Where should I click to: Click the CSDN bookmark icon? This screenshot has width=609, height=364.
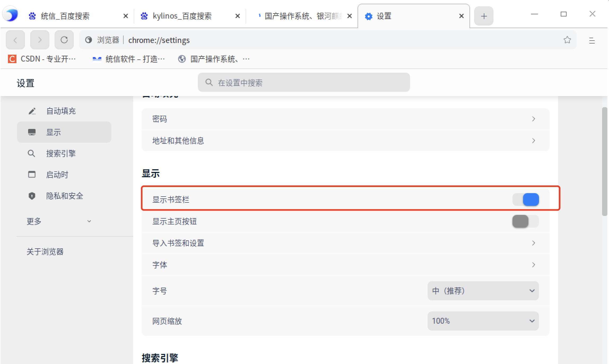[12, 59]
